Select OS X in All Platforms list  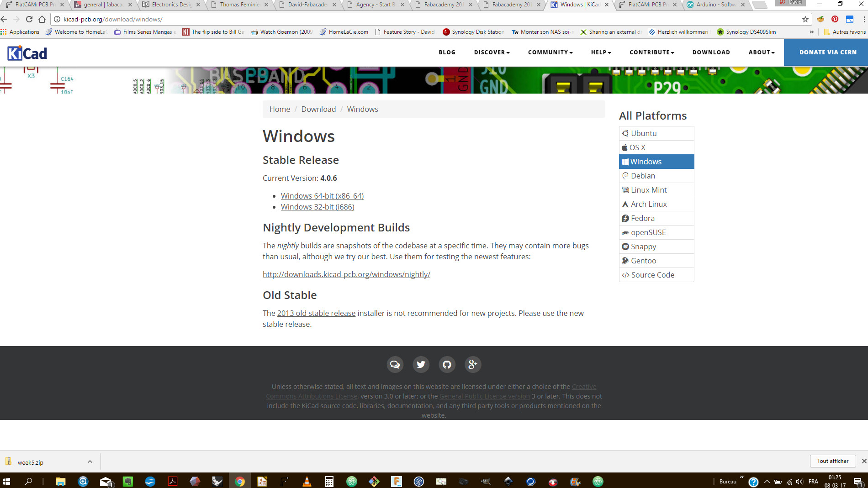click(656, 147)
